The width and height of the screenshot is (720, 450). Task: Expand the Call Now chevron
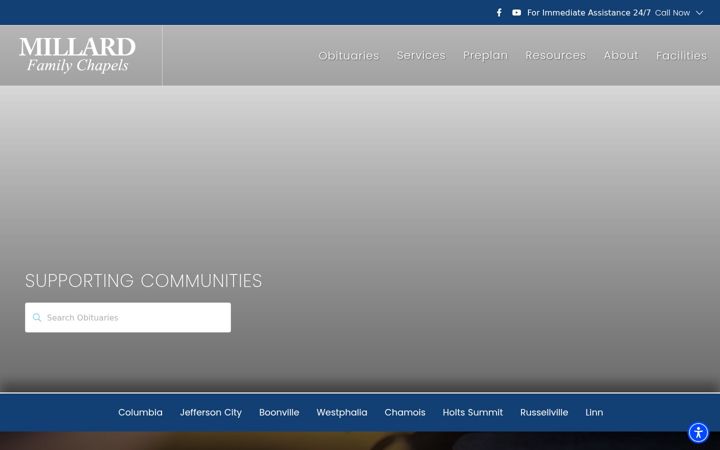pos(699,13)
